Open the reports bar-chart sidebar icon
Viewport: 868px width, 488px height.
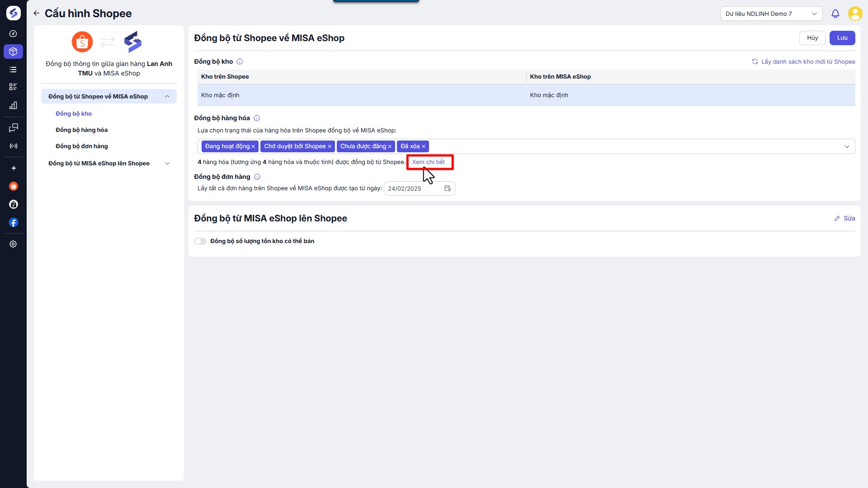[14, 105]
